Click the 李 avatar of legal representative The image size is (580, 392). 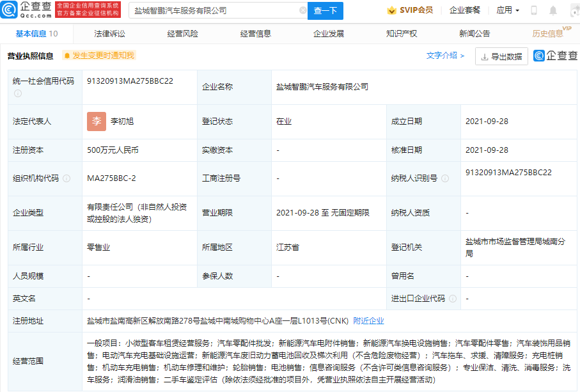pyautogui.click(x=97, y=122)
